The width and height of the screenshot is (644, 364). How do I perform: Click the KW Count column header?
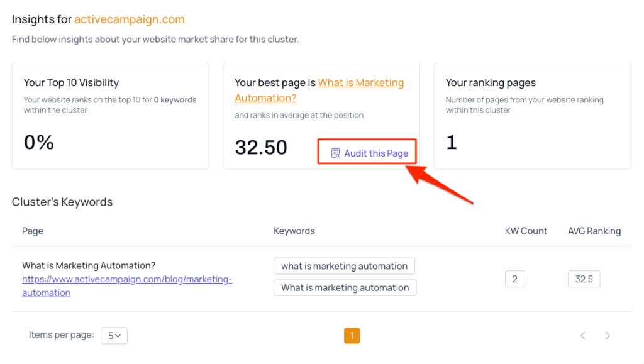coord(526,231)
